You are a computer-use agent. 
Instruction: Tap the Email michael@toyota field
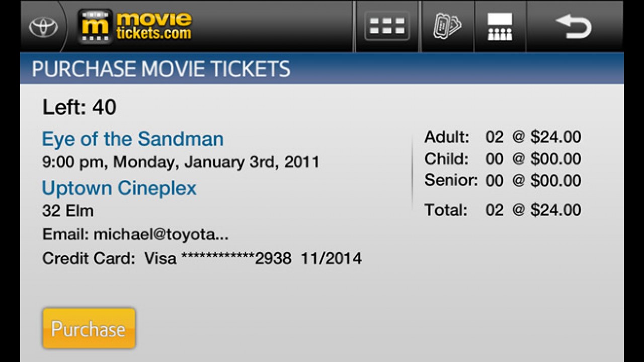pos(135,234)
